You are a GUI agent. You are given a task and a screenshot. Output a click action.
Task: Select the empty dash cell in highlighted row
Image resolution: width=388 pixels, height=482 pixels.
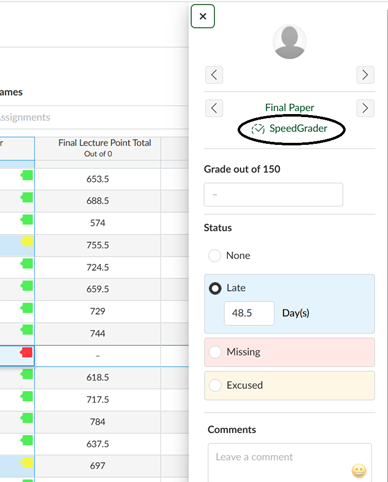[98, 356]
